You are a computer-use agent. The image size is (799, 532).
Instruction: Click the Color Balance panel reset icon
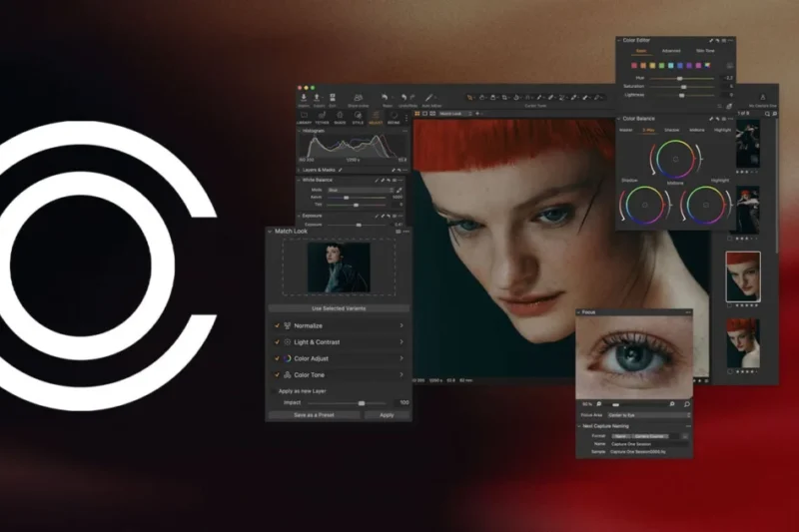coord(717,119)
